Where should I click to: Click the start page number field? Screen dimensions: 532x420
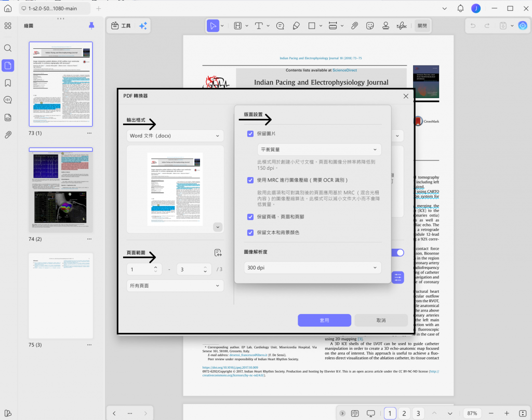[x=144, y=269]
